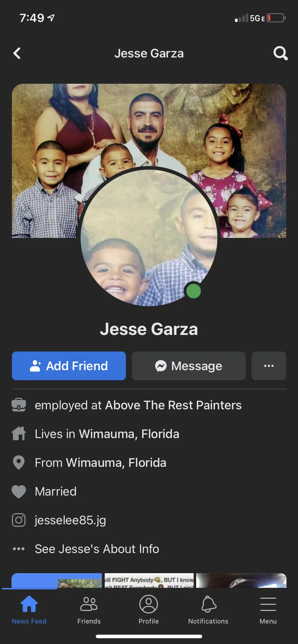Switch to the Friends tab
Image resolution: width=298 pixels, height=644 pixels.
[x=89, y=611]
